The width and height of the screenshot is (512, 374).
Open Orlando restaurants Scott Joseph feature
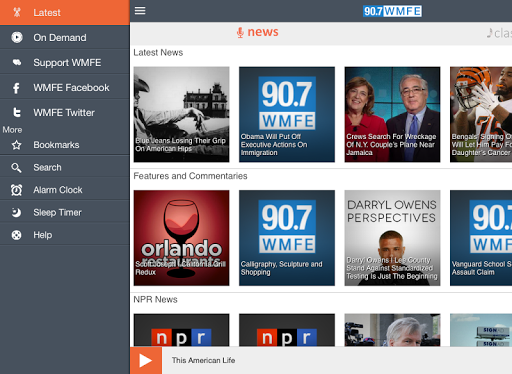click(x=181, y=238)
